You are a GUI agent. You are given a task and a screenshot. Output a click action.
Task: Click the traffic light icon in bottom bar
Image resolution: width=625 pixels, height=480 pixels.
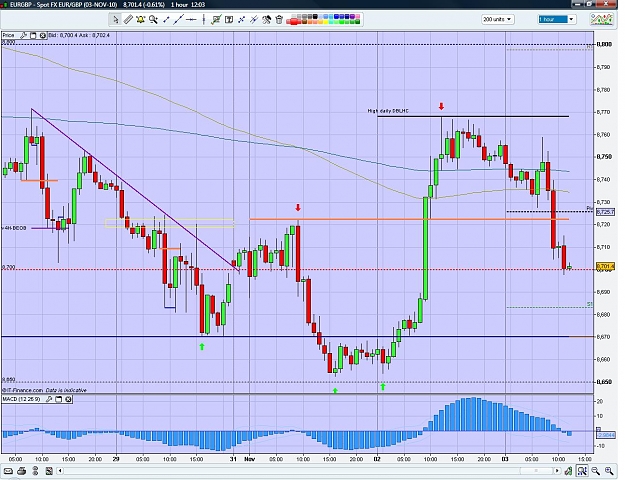(35, 471)
